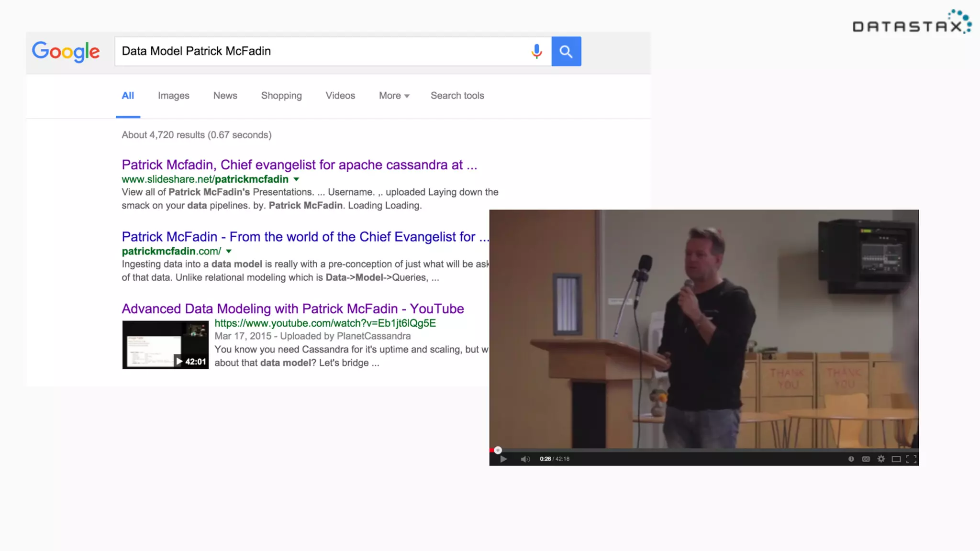
Task: Expand the More search category dropdown
Action: coord(394,96)
